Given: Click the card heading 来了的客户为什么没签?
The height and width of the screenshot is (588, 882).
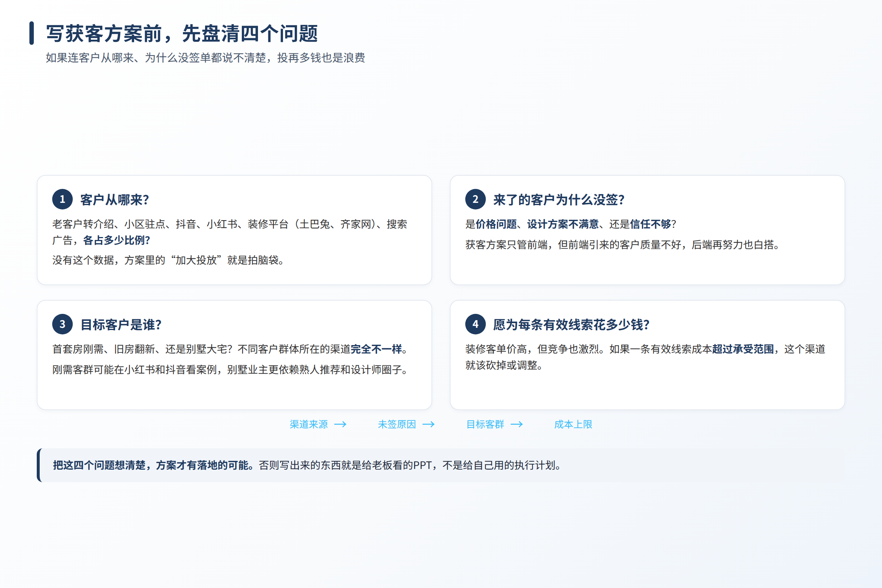Looking at the screenshot, I should [559, 200].
